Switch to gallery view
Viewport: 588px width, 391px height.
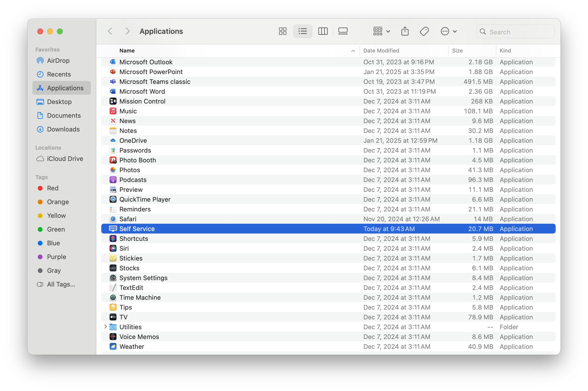point(343,31)
